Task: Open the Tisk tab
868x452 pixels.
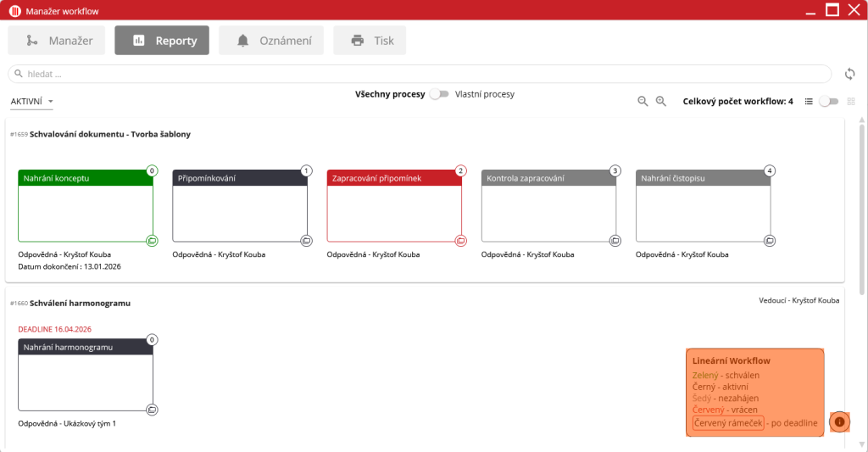Action: [370, 41]
